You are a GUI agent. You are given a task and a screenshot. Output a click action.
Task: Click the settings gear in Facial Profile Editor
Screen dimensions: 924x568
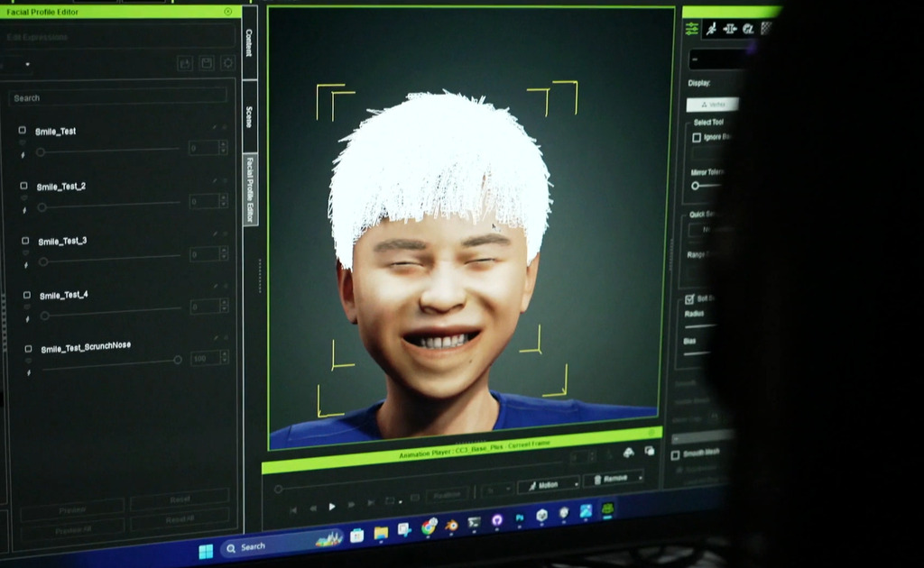228,62
